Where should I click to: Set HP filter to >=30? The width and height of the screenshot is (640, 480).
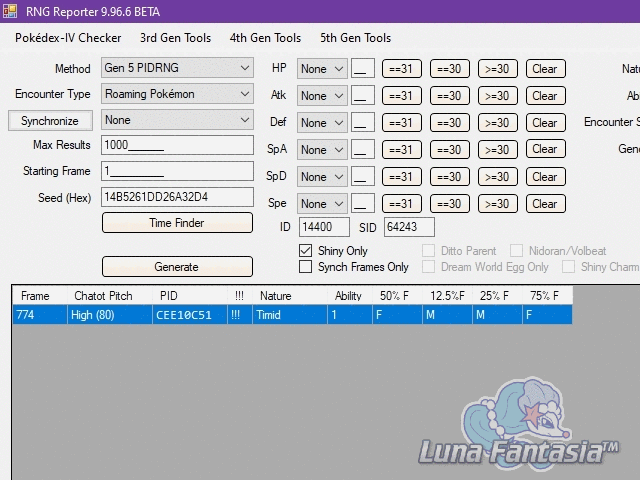498,69
